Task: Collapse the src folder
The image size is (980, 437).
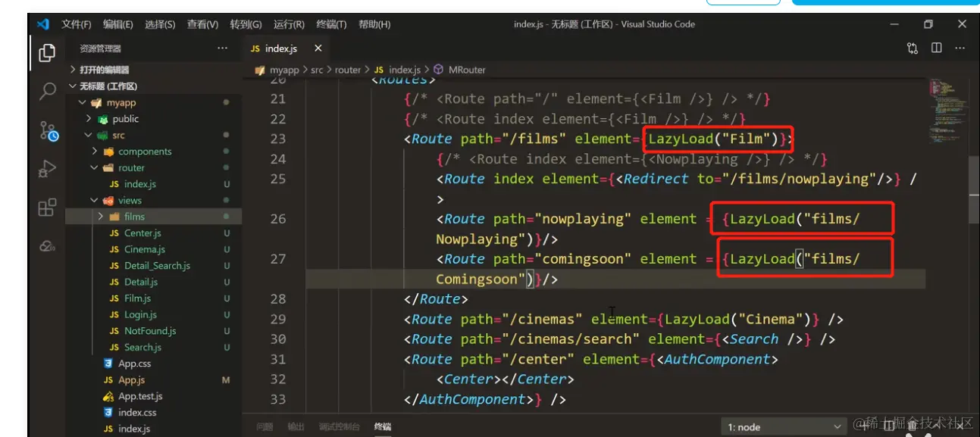Action: [x=89, y=136]
